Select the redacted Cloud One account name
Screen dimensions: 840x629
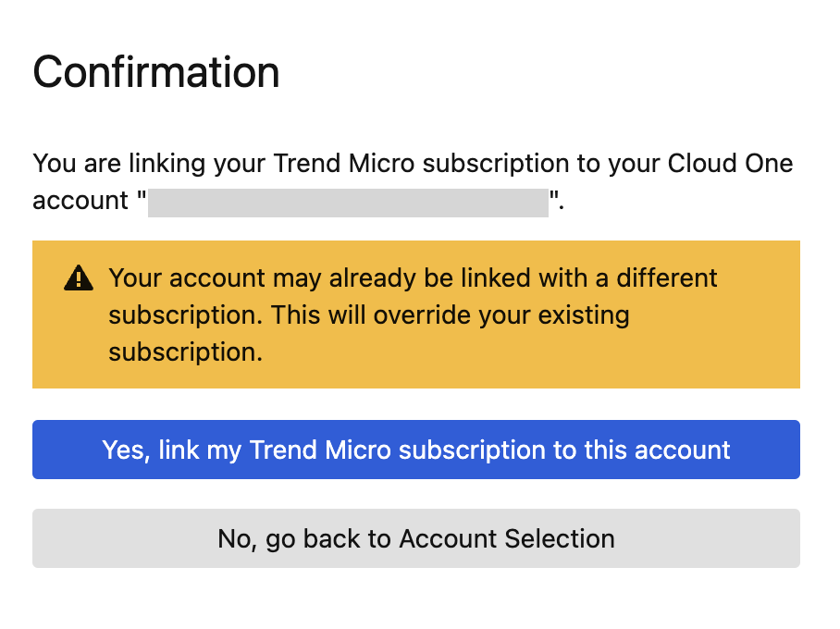(x=349, y=203)
